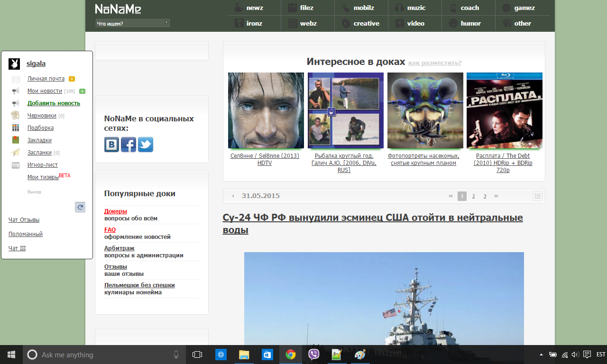Viewport: 607px width, 364px height.
Task: Go to page 2 of news
Action: click(x=473, y=196)
